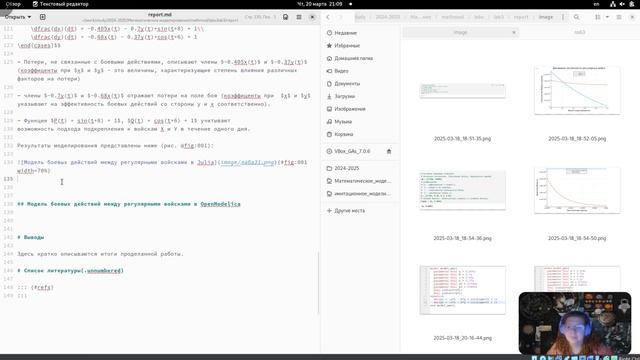Open the Обзор activities overview
The width and height of the screenshot is (640, 360).
click(x=13, y=4)
